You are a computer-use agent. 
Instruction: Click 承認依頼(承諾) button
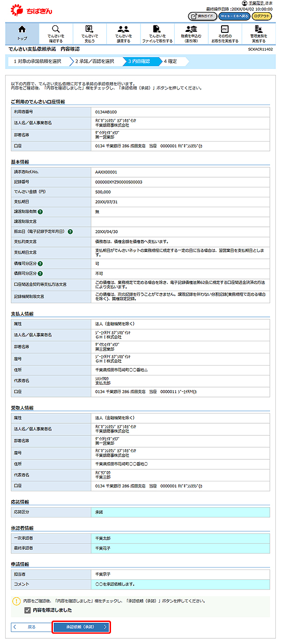81,627
